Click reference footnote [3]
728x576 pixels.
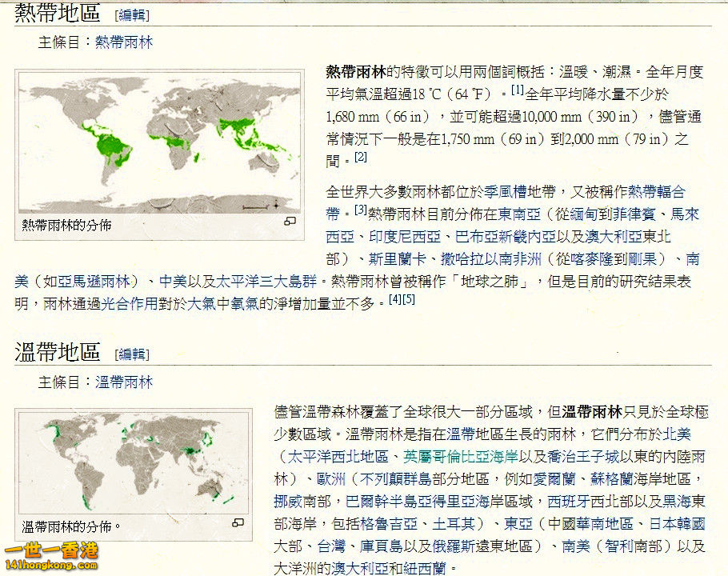point(358,211)
